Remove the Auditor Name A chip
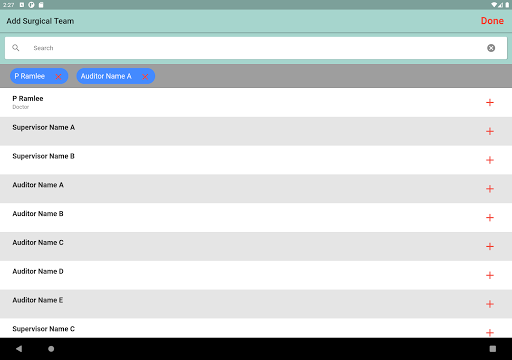 pyautogui.click(x=145, y=77)
